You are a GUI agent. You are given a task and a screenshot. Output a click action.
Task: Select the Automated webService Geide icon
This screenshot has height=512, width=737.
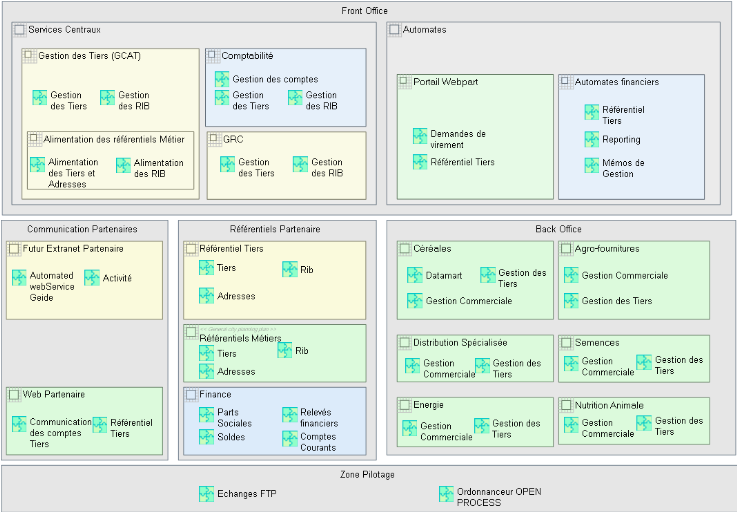coord(20,277)
